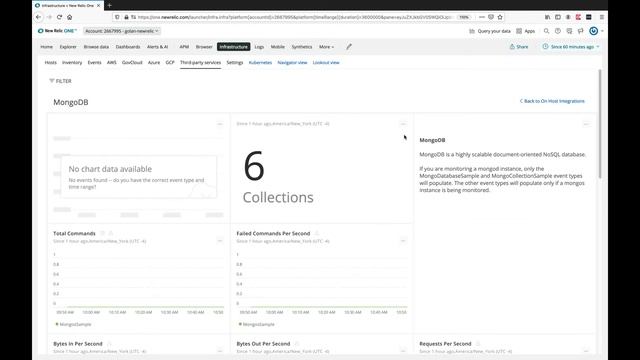Click the Synthetics nav item

(x=302, y=47)
